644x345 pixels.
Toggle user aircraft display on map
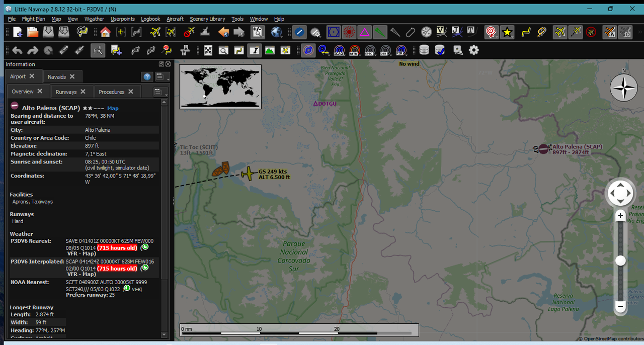pyautogui.click(x=560, y=33)
